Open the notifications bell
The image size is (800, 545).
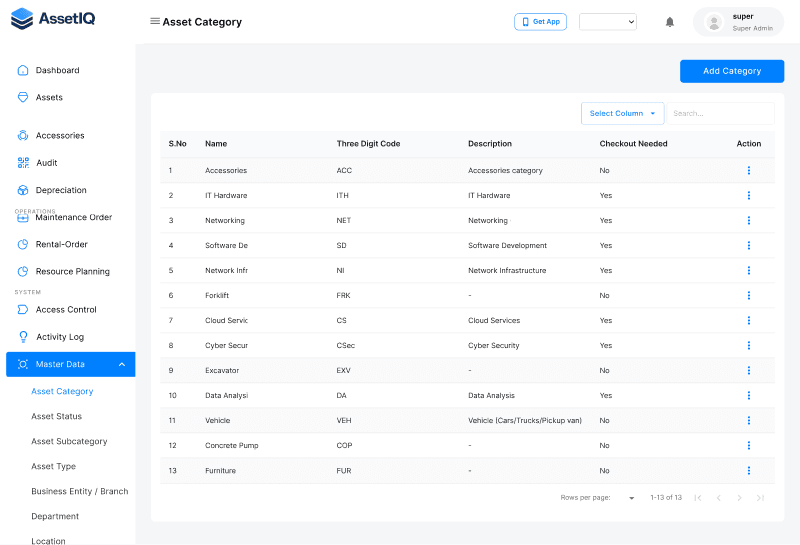670,22
